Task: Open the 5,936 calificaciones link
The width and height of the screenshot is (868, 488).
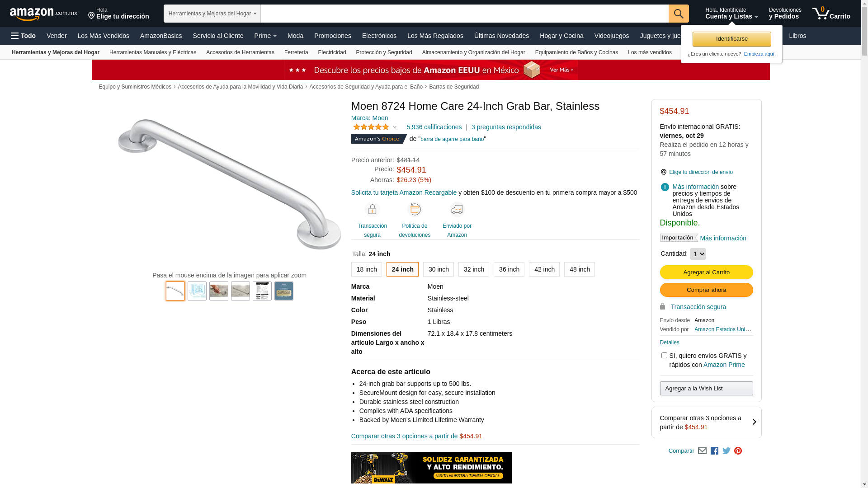Action: pyautogui.click(x=434, y=127)
